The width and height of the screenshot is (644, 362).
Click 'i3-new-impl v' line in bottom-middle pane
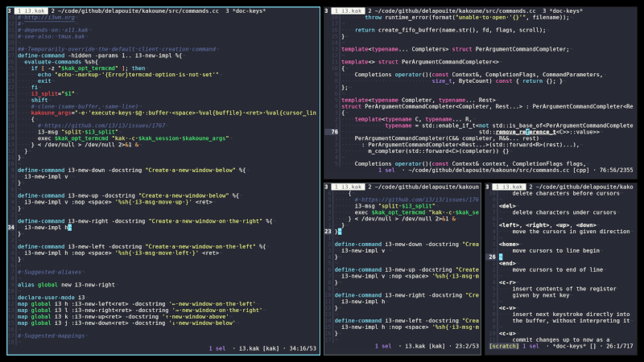point(363,250)
